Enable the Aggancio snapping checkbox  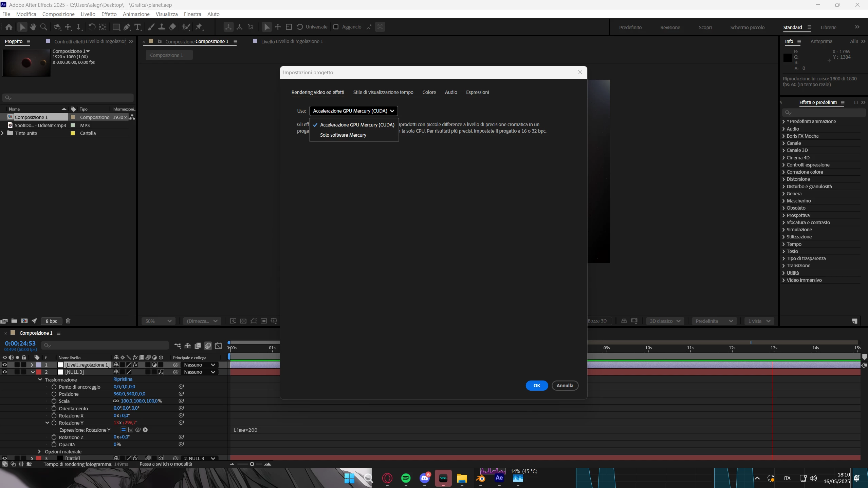336,27
